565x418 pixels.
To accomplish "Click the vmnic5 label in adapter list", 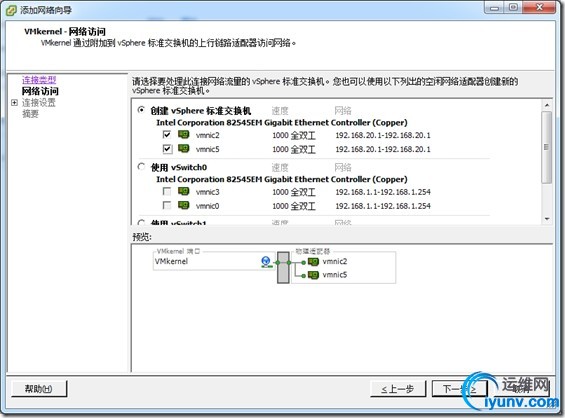I will [208, 149].
